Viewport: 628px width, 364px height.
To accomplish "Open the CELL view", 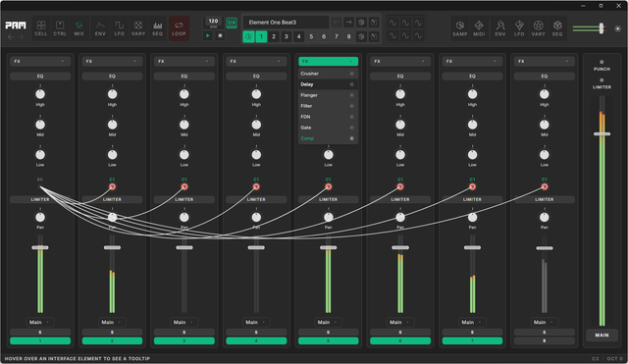I will tap(41, 28).
